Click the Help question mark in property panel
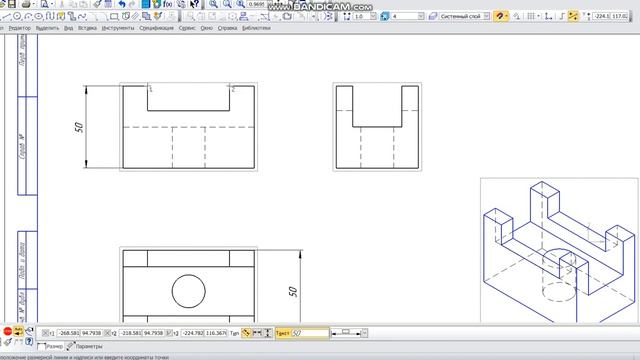This screenshot has width=640, height=360. [29, 341]
